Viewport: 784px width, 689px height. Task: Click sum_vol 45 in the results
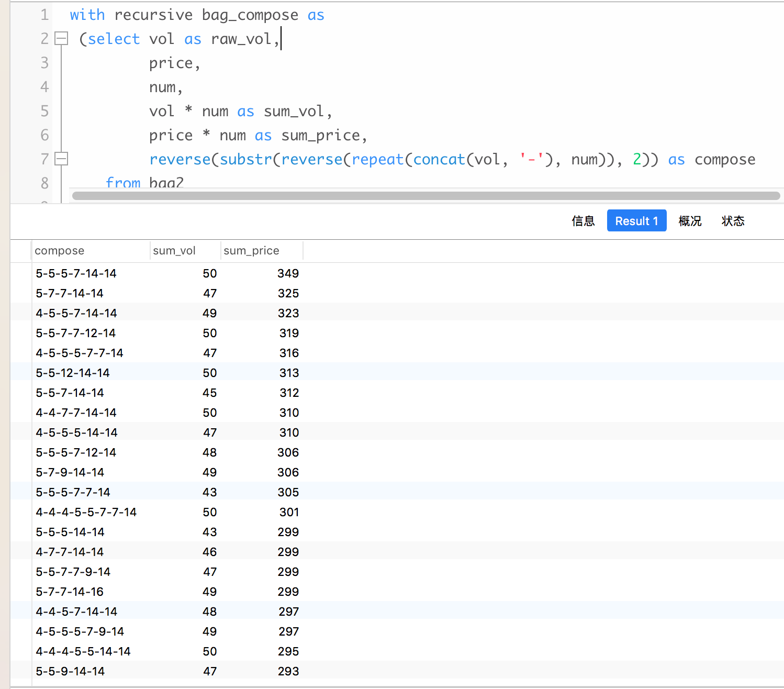(x=210, y=393)
